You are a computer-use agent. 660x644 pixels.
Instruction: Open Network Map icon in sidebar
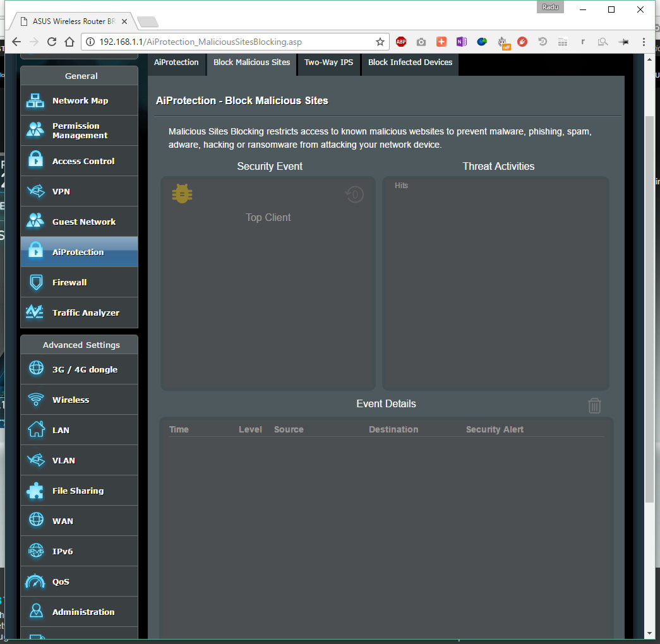(35, 100)
